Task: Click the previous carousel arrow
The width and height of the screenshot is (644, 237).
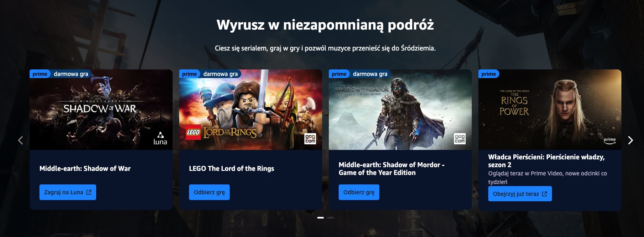Action: [x=20, y=140]
